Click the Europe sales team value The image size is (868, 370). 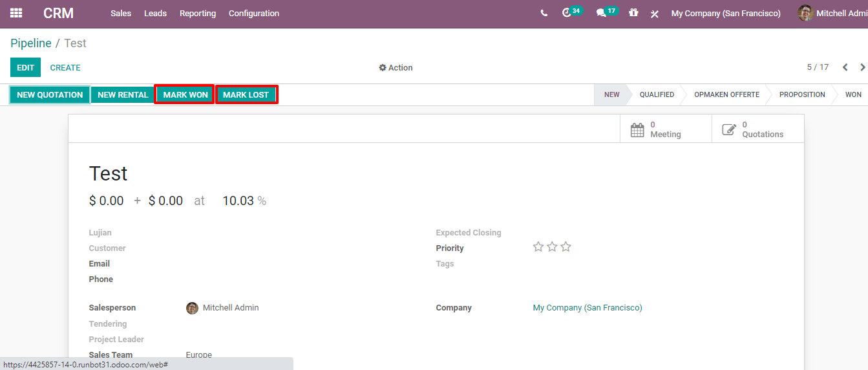coord(199,355)
